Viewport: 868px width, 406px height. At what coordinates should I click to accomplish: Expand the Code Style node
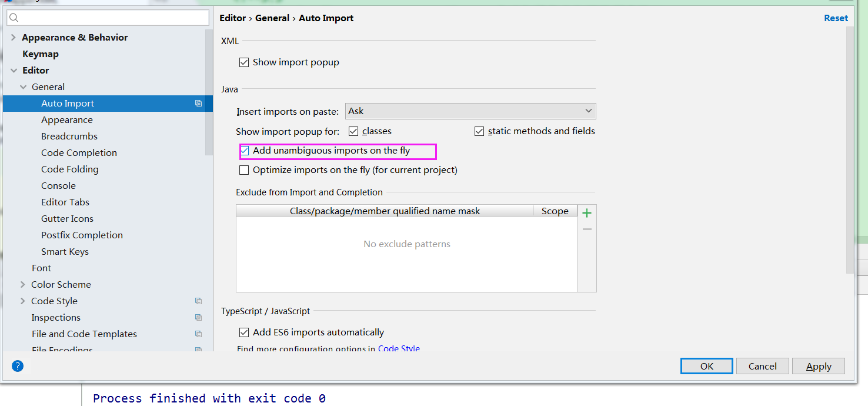pyautogui.click(x=23, y=301)
